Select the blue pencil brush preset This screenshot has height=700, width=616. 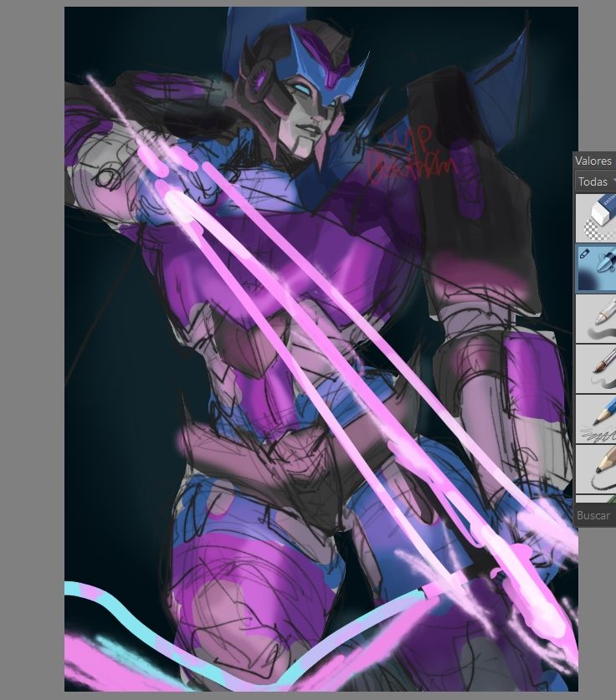(x=596, y=418)
